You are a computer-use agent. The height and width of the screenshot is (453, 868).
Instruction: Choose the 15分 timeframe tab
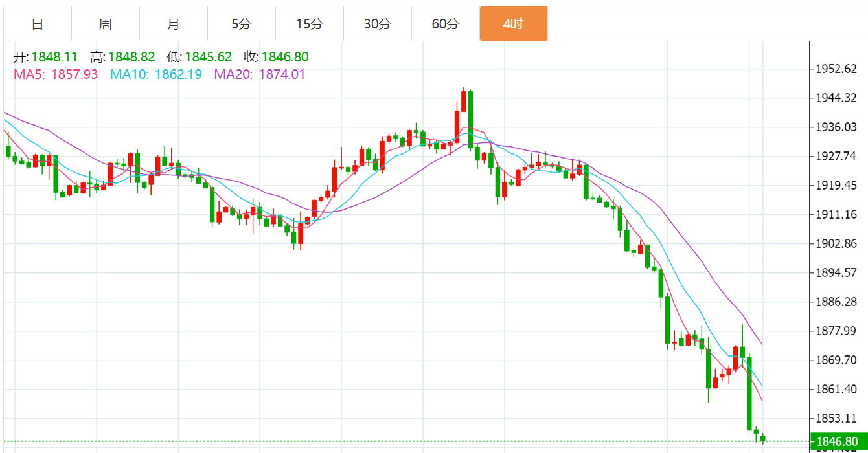tap(309, 24)
